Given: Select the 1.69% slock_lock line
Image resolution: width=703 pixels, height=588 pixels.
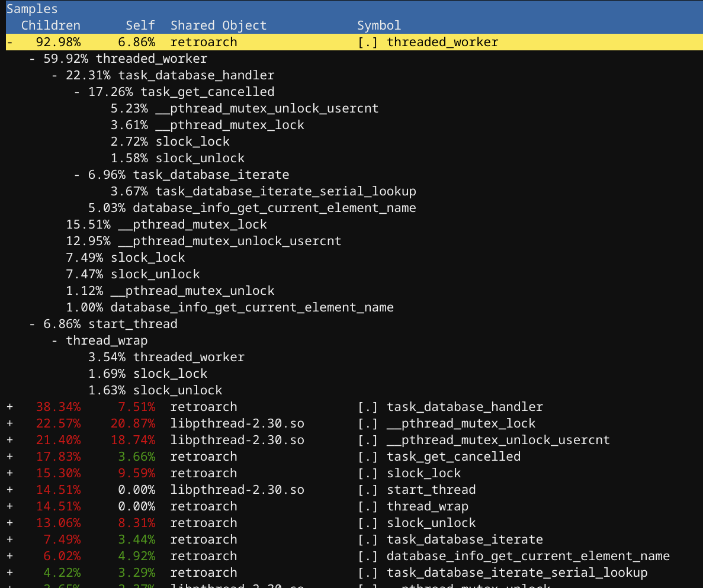Looking at the screenshot, I should click(147, 374).
